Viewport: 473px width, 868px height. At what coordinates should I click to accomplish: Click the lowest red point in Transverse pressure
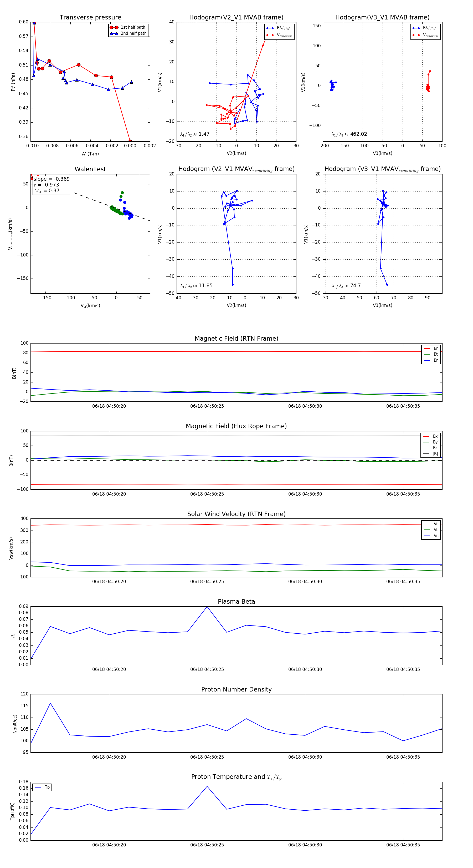click(x=130, y=141)
